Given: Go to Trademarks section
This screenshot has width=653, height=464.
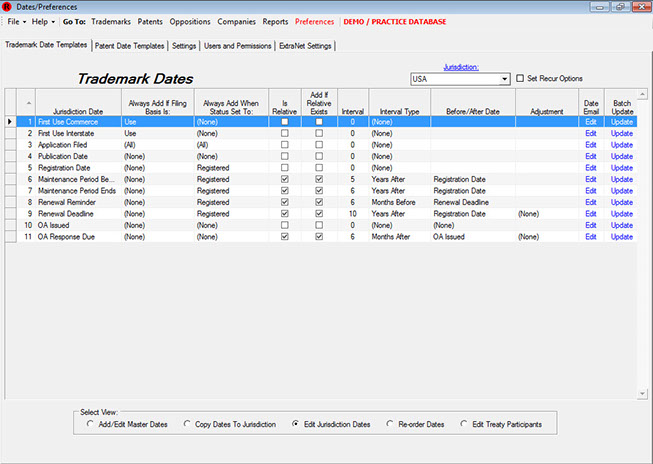Looking at the screenshot, I should pyautogui.click(x=110, y=20).
